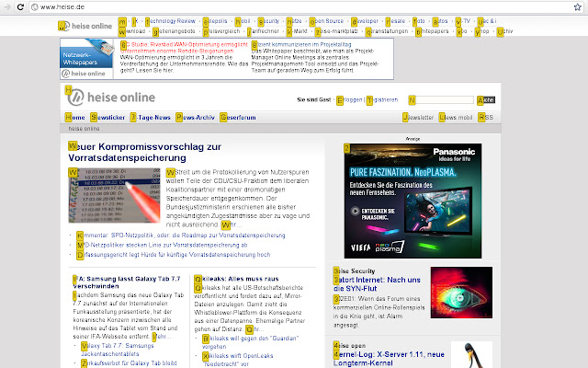Open the Einloggen login link

coord(349,98)
